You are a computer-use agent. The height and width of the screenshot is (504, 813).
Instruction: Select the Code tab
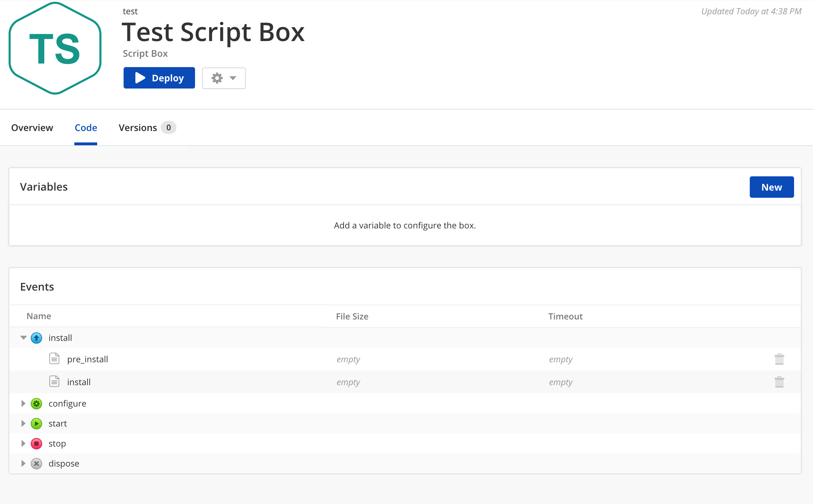(x=86, y=128)
